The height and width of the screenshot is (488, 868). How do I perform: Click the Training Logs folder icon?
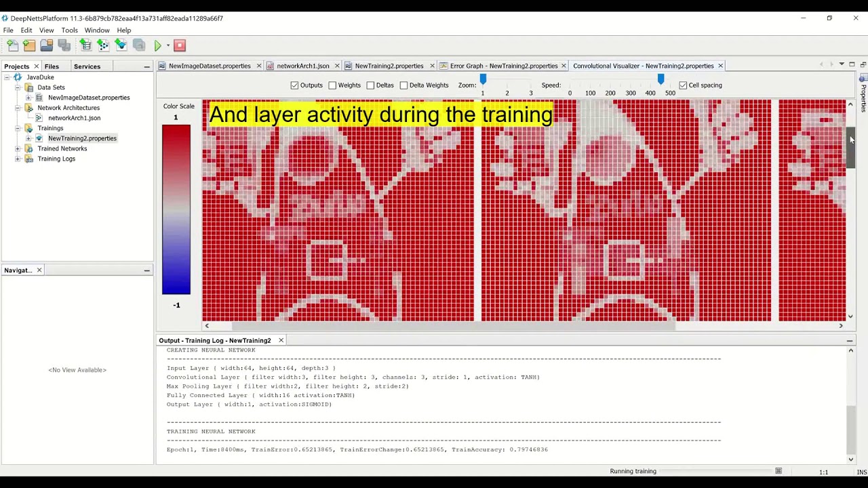(x=29, y=159)
